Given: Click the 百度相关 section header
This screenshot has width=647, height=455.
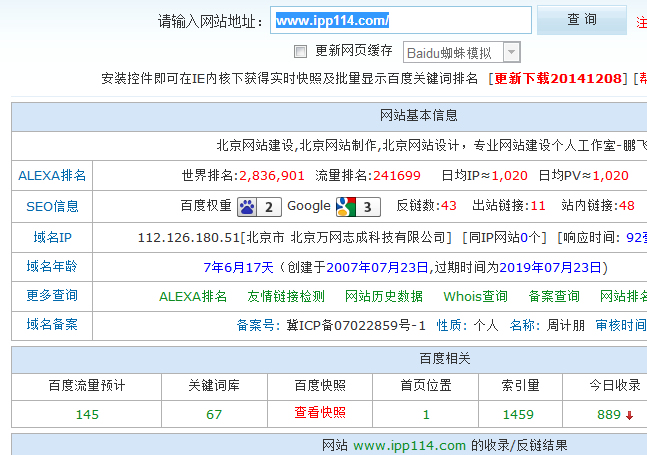Looking at the screenshot, I should coord(445,358).
